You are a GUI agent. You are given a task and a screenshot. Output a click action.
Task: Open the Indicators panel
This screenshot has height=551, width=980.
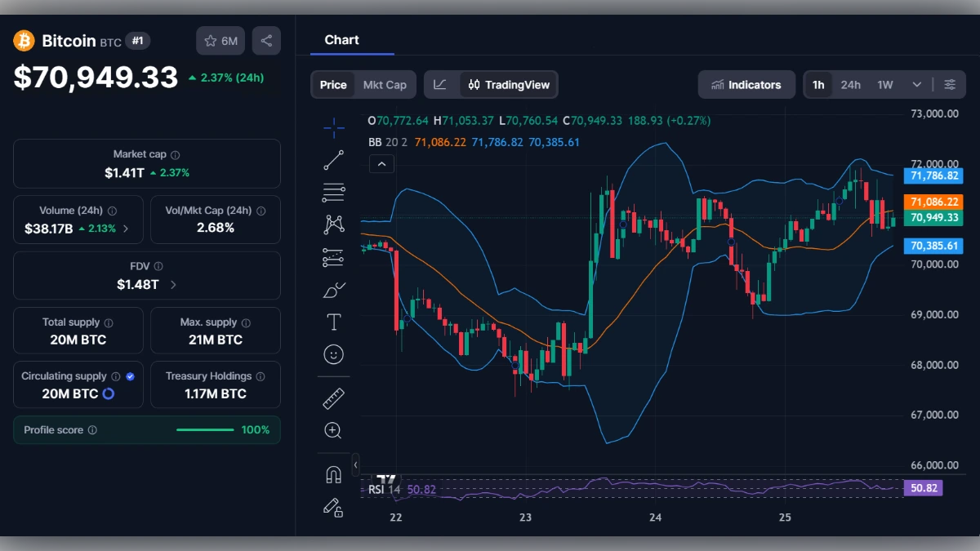[x=746, y=84]
